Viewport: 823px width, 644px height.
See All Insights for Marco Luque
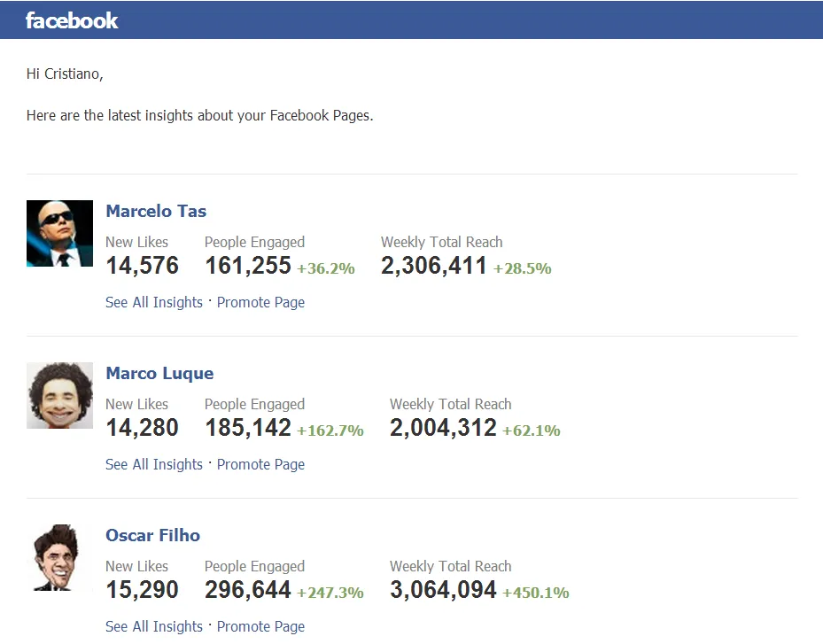154,464
